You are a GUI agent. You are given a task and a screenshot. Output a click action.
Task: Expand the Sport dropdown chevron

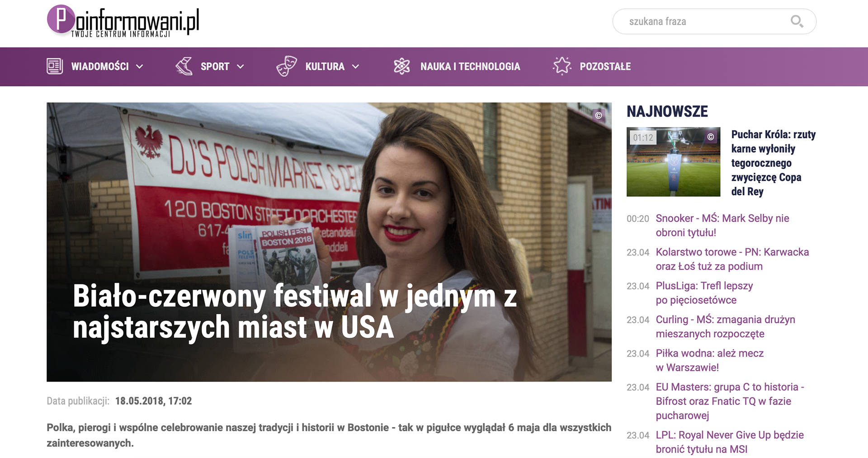point(241,66)
